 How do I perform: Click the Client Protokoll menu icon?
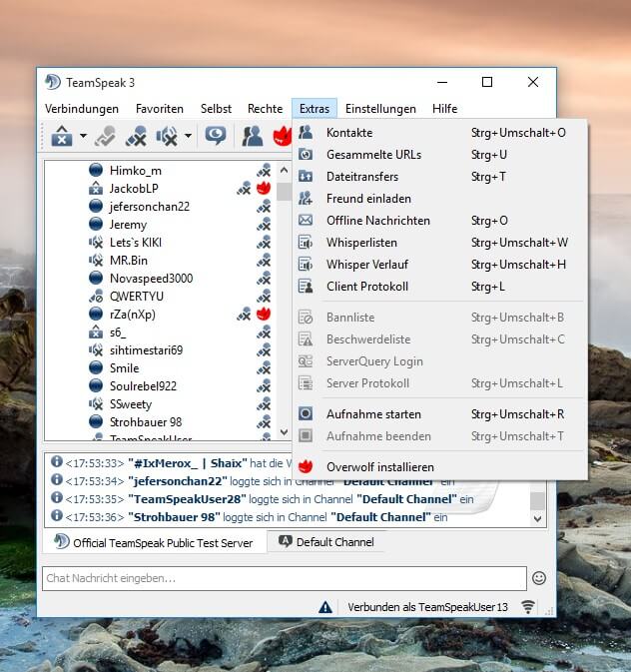[306, 286]
